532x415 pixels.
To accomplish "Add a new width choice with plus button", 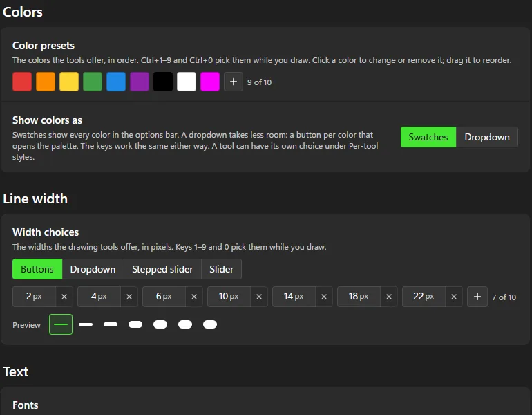I will point(477,297).
